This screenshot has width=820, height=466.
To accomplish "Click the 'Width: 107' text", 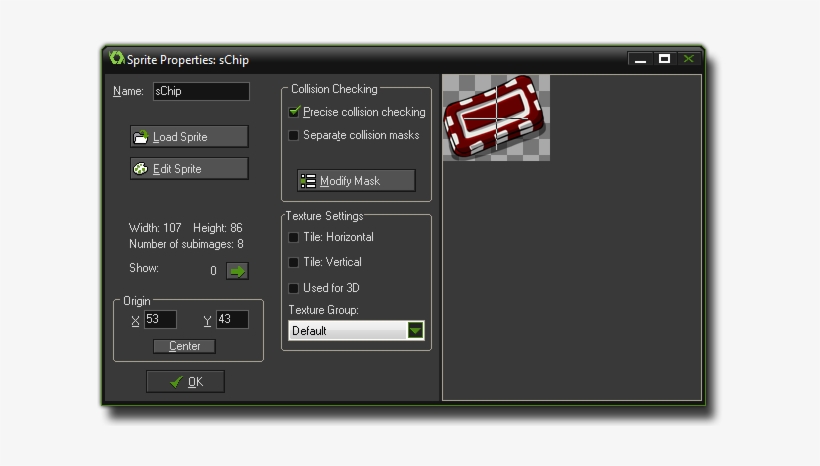I will pos(155,228).
